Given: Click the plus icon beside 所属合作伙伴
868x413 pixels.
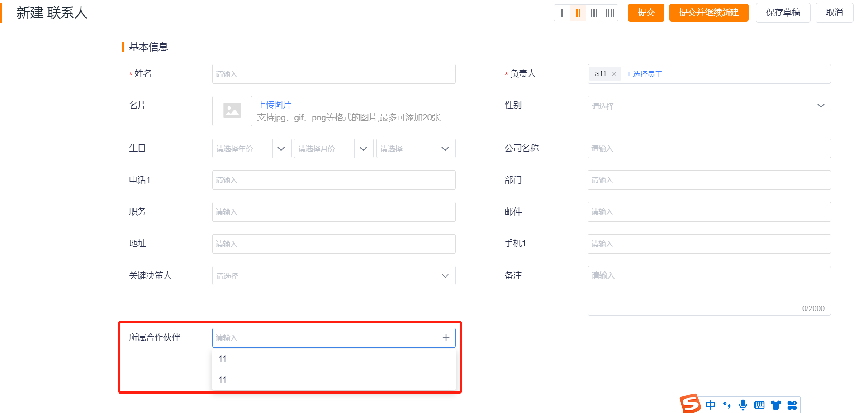Looking at the screenshot, I should tap(446, 337).
